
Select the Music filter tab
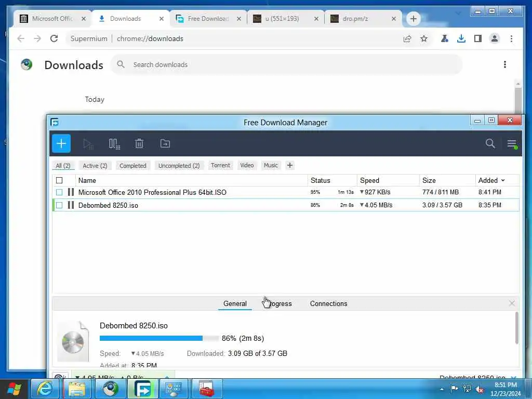pos(271,165)
